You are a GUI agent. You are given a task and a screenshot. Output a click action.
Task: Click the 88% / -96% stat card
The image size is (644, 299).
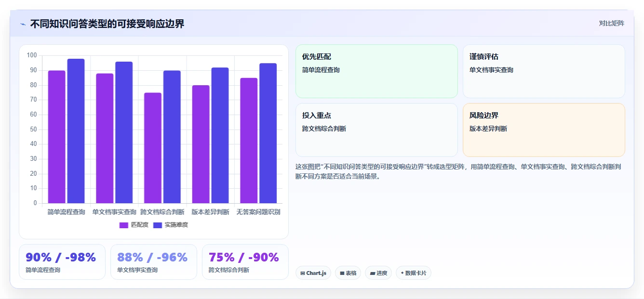point(154,262)
